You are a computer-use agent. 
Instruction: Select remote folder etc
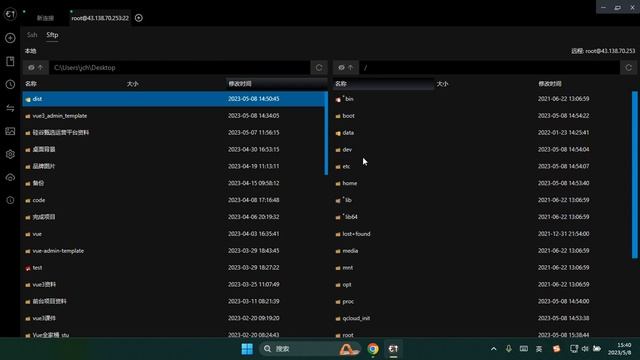click(x=482, y=167)
